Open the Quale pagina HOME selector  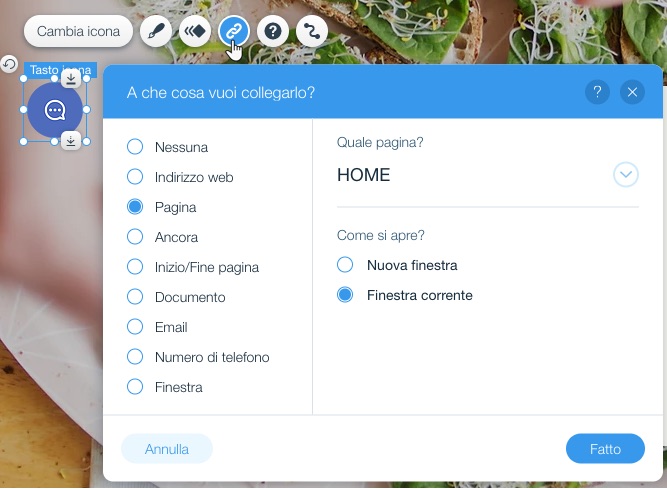tap(488, 175)
